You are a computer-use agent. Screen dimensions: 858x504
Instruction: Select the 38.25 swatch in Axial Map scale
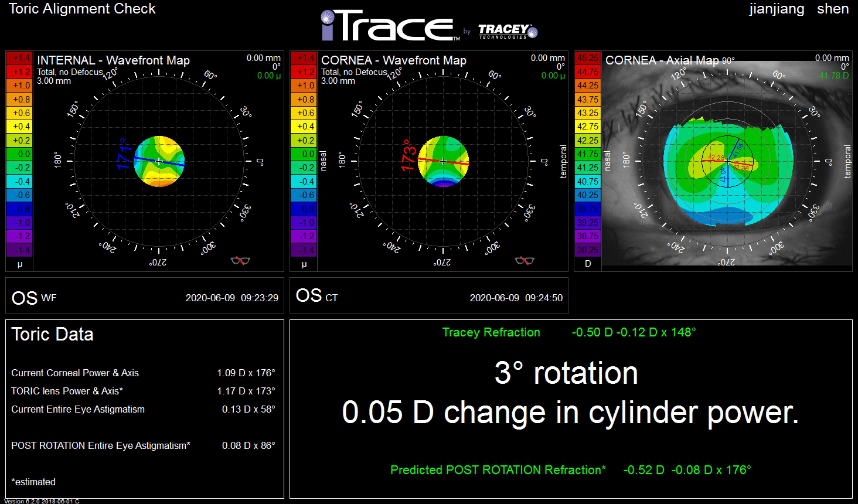(x=588, y=250)
